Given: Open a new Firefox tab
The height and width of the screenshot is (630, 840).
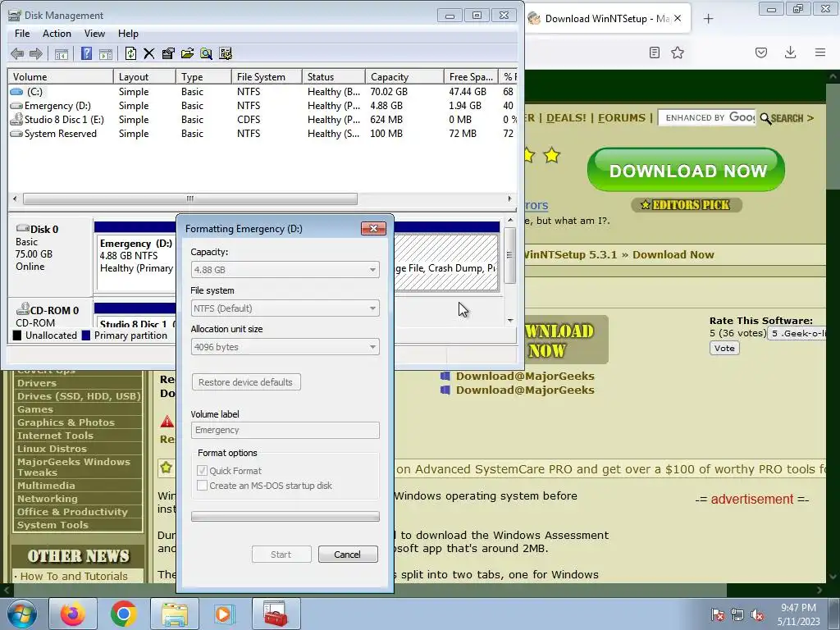Looking at the screenshot, I should [708, 19].
